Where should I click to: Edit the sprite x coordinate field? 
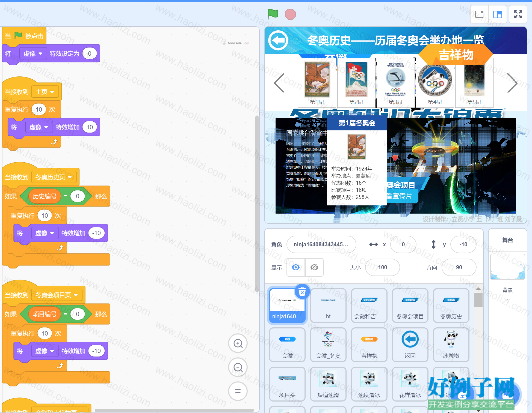point(403,244)
